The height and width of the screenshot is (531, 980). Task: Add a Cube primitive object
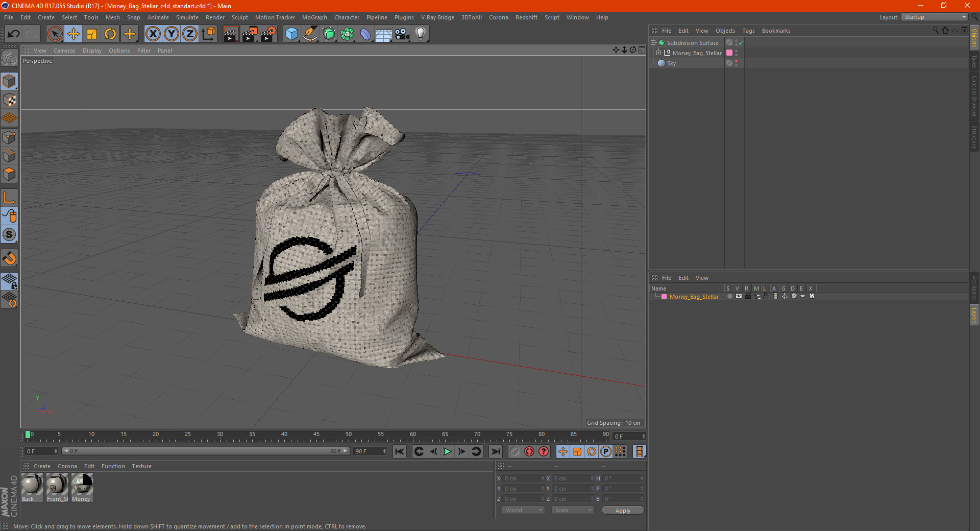pyautogui.click(x=291, y=34)
